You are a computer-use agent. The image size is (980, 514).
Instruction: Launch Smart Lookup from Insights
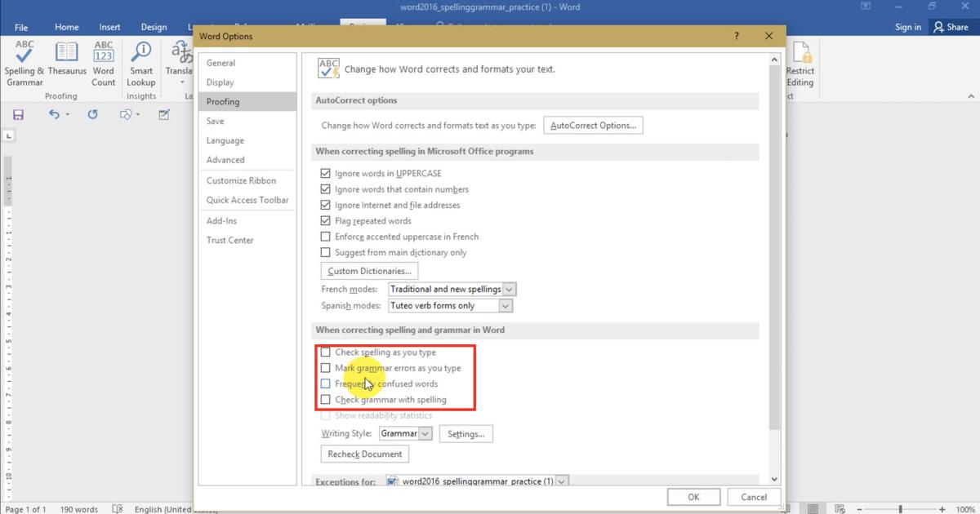(141, 64)
